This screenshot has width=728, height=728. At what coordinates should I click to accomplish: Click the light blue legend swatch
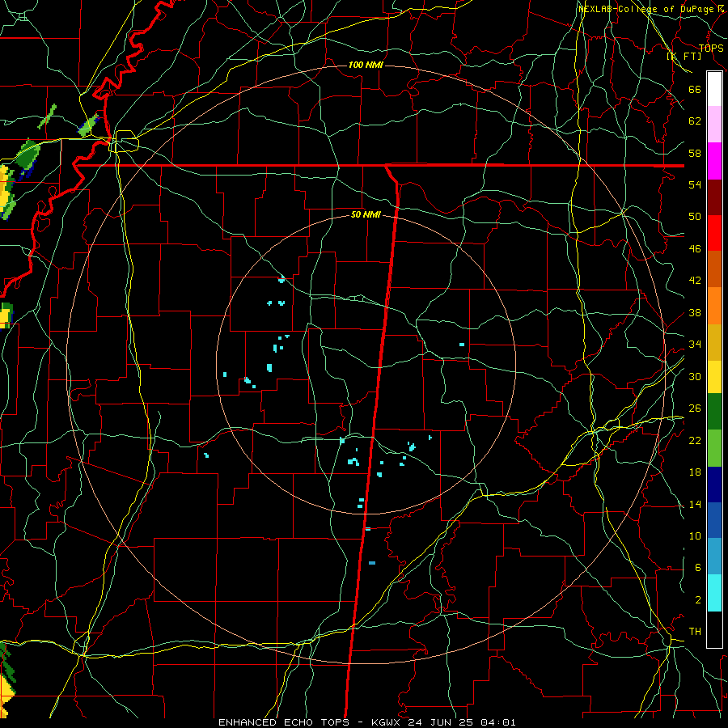pos(714,557)
